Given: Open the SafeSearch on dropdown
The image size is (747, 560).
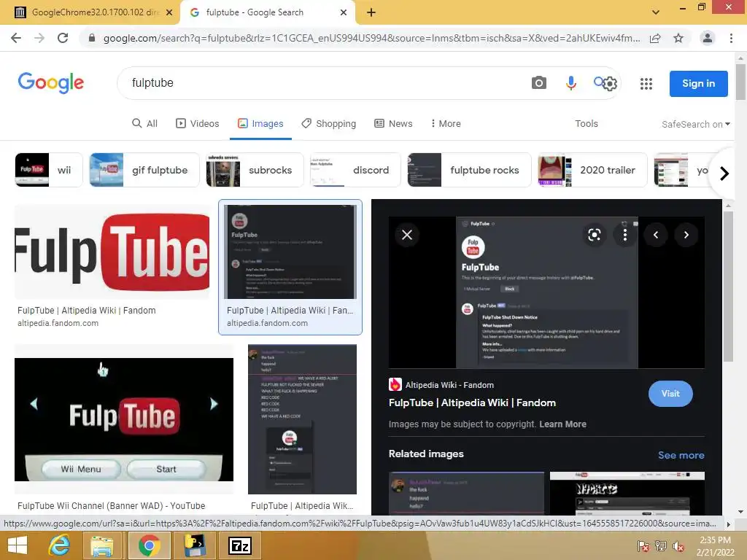Looking at the screenshot, I should point(695,124).
